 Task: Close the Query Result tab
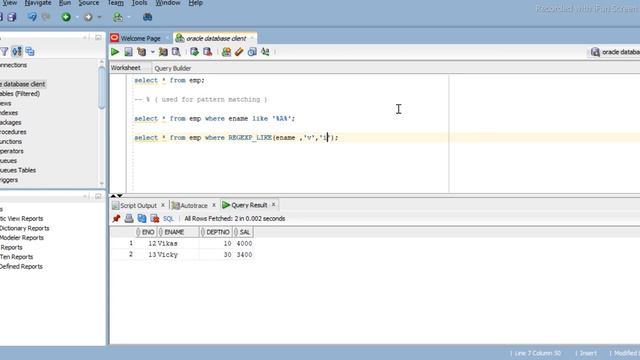(x=273, y=204)
